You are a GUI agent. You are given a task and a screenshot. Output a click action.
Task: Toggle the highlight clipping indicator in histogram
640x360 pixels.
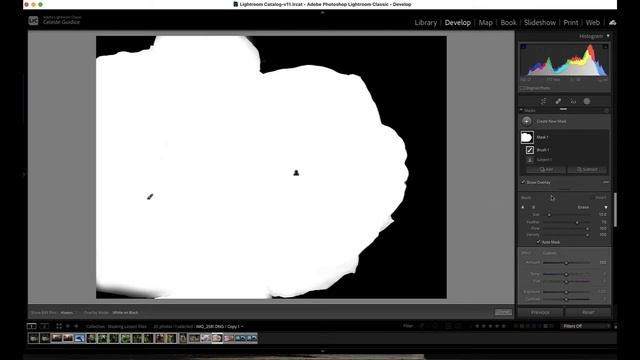pyautogui.click(x=605, y=47)
